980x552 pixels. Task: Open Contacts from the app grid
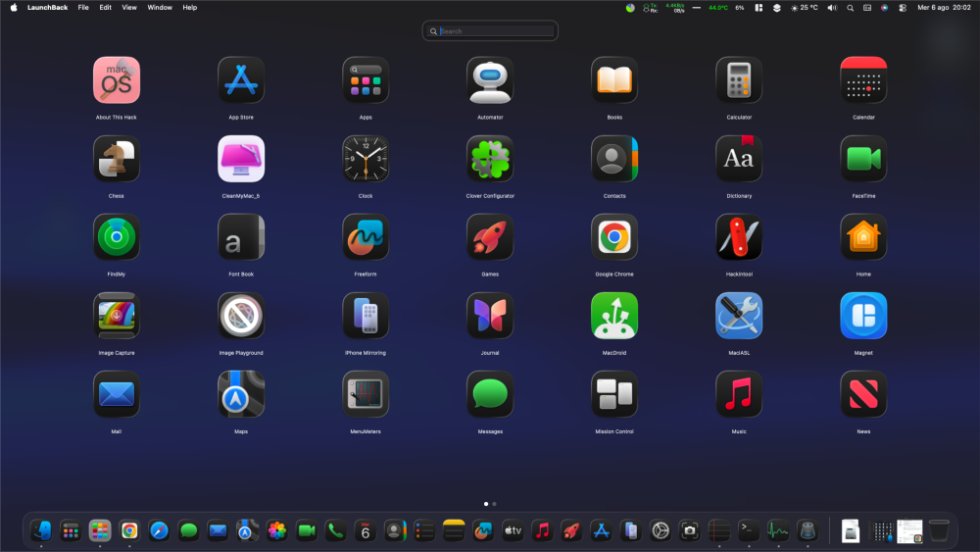click(614, 159)
